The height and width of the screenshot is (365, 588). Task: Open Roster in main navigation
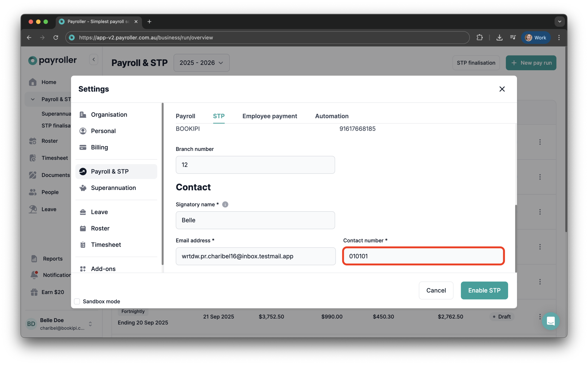click(49, 141)
